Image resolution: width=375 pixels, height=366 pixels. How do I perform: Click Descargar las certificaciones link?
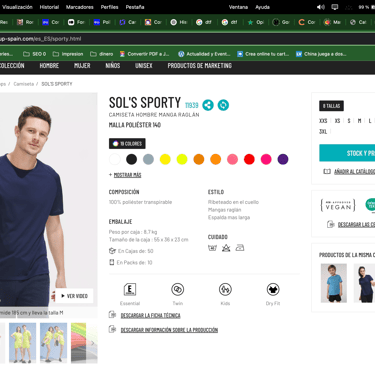tap(356, 225)
